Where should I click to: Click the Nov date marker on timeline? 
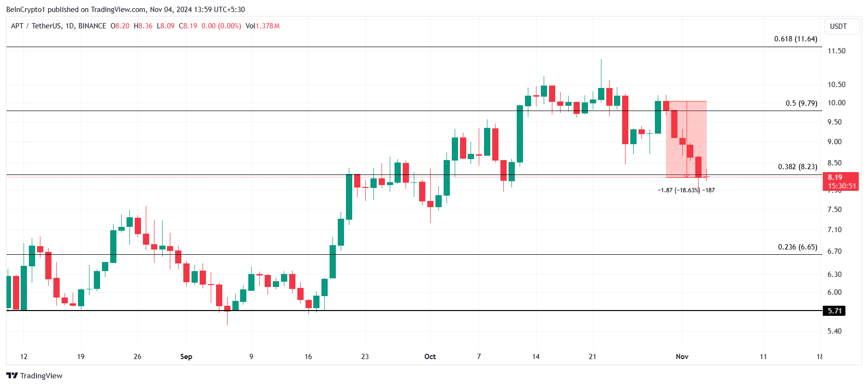tap(682, 357)
